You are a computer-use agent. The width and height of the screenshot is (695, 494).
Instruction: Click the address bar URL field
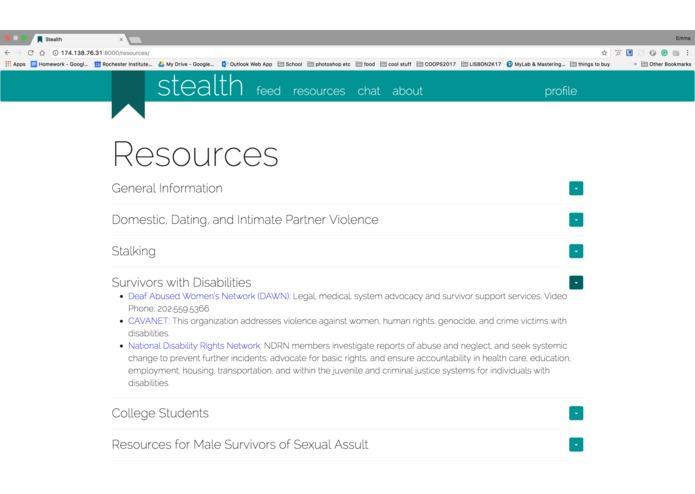(x=328, y=53)
